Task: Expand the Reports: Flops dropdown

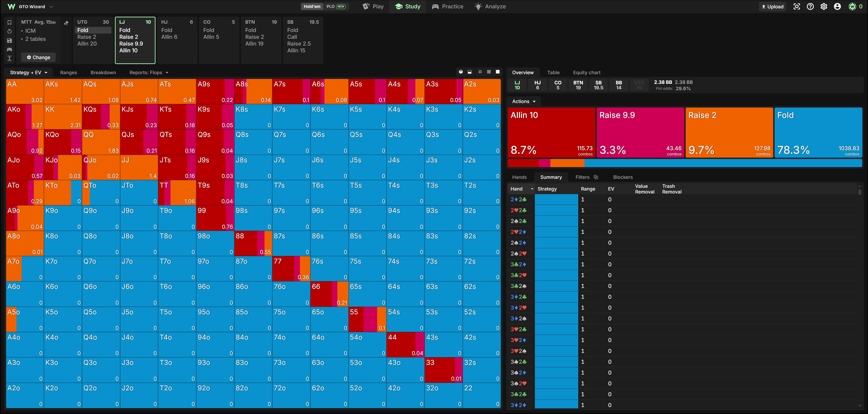Action: [x=149, y=72]
